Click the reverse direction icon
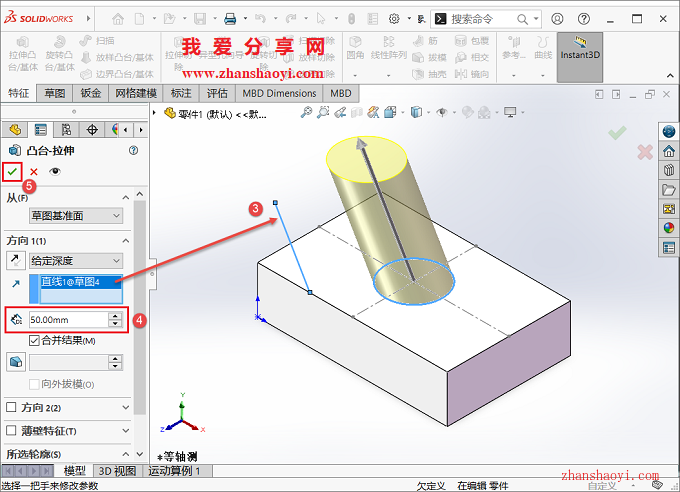The image size is (680, 492). pos(14,261)
